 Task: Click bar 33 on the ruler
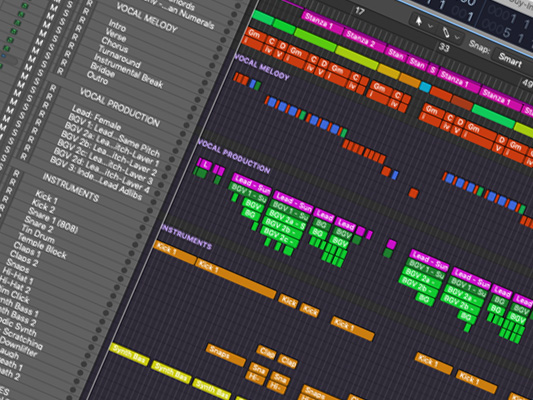[x=444, y=47]
